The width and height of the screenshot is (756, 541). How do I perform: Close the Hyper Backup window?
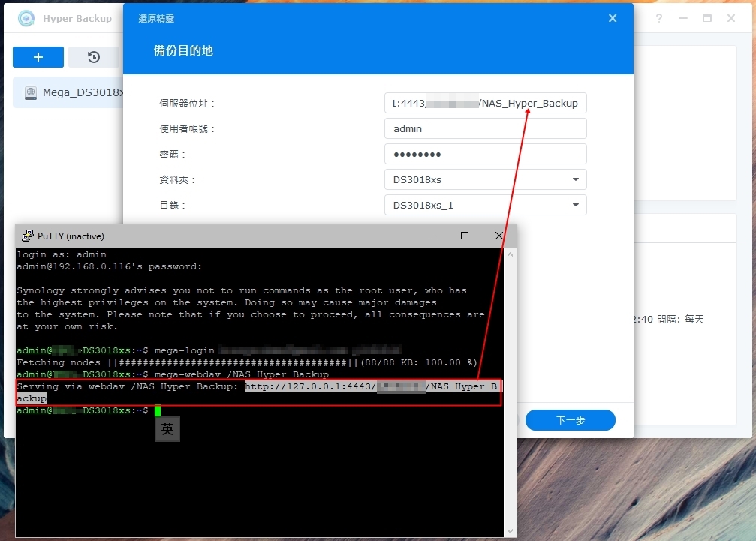click(731, 18)
